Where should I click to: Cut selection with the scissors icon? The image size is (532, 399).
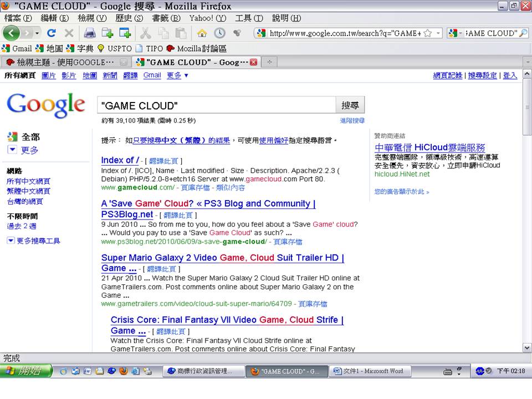pyautogui.click(x=146, y=33)
